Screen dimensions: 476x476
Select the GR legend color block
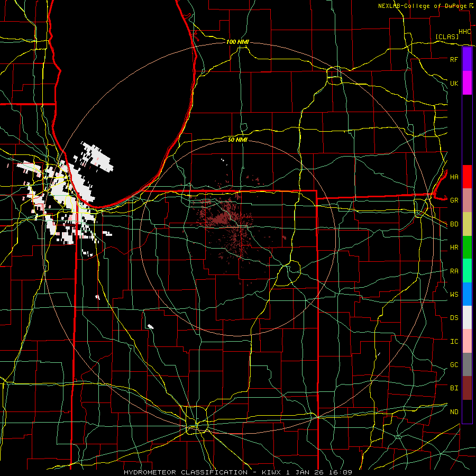[x=467, y=200]
